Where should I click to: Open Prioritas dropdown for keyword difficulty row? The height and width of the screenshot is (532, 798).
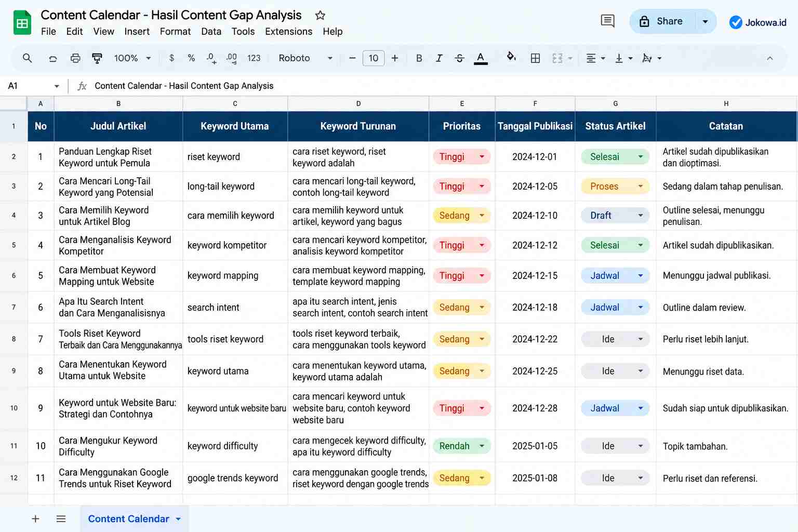click(x=461, y=446)
